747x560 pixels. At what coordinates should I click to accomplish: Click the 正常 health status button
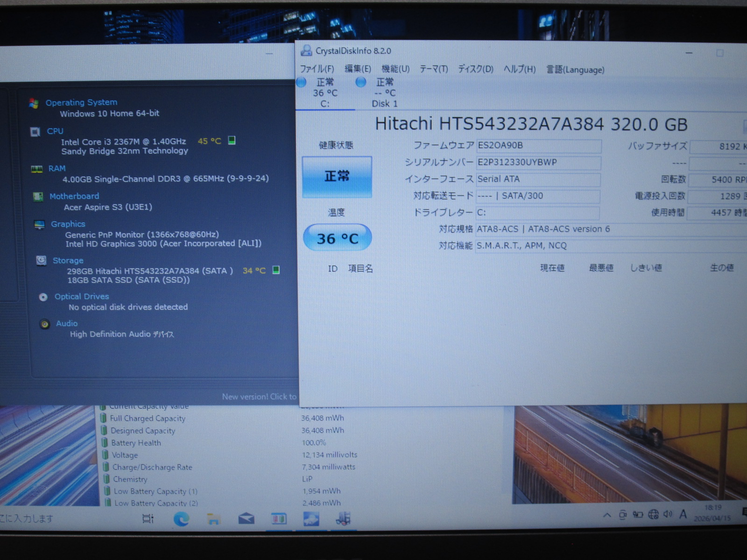pos(337,177)
